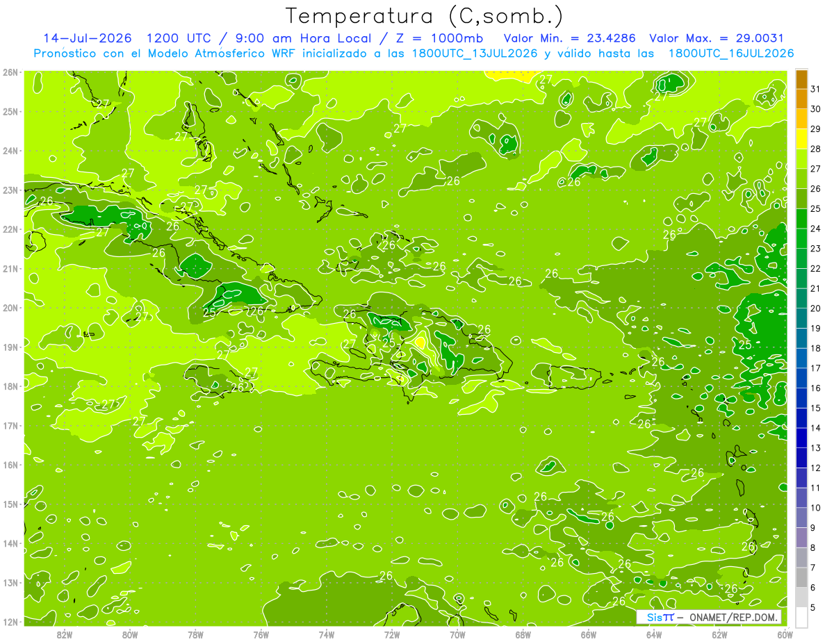Click the valid-until time '1800UTC_16JUL2026'
834x644 pixels.
731,53
